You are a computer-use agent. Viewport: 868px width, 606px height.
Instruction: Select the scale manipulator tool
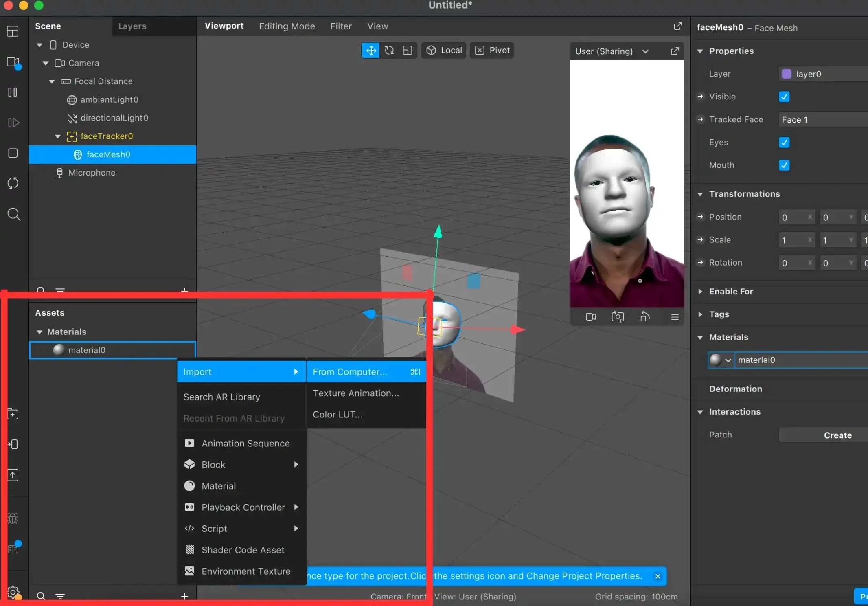tap(408, 50)
